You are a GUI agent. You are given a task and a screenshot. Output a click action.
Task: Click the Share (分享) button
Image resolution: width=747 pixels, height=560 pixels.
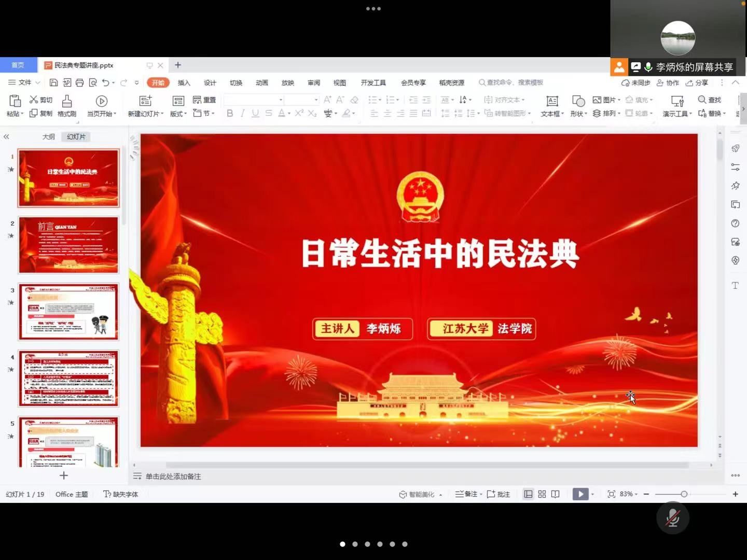pyautogui.click(x=697, y=82)
